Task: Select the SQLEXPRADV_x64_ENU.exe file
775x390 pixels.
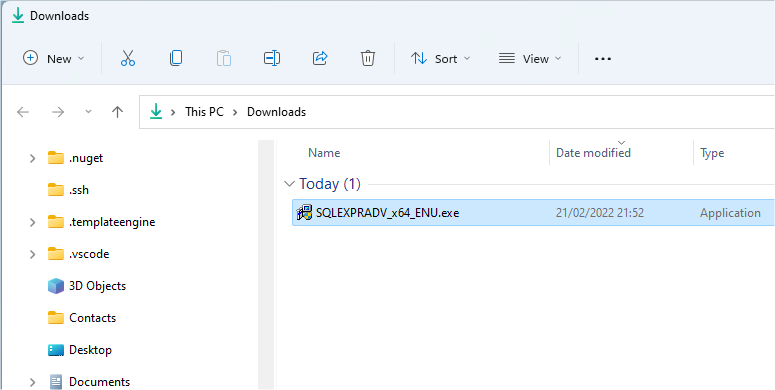Action: [x=533, y=213]
